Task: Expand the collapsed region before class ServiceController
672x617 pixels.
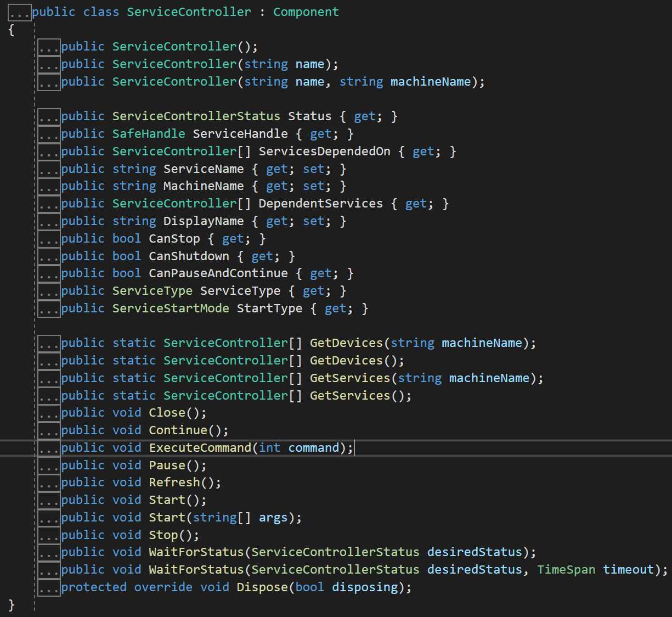Action: click(20, 13)
